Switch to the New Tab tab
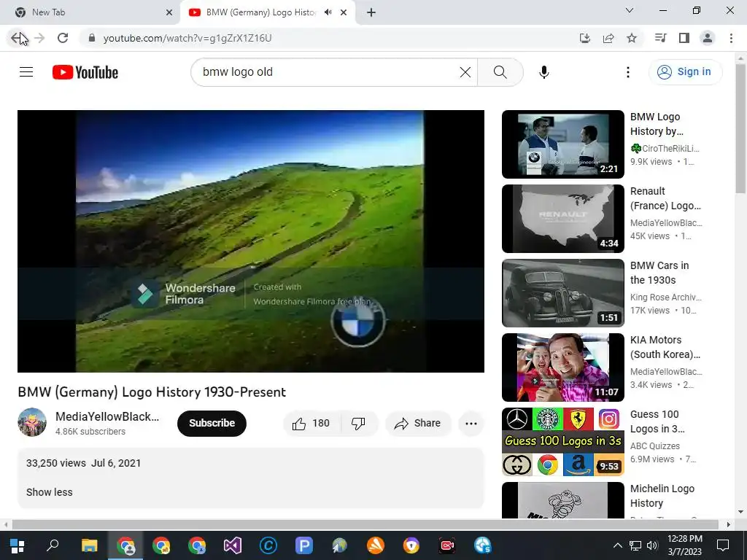The image size is (747, 560). coord(90,12)
